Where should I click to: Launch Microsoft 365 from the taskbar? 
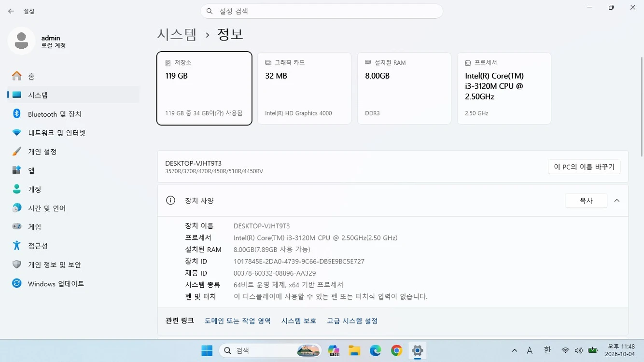tap(334, 350)
